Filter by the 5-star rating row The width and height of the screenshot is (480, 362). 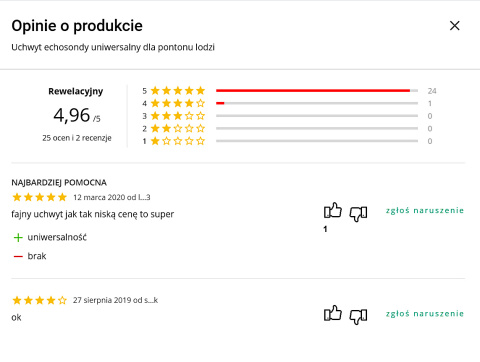(289, 91)
